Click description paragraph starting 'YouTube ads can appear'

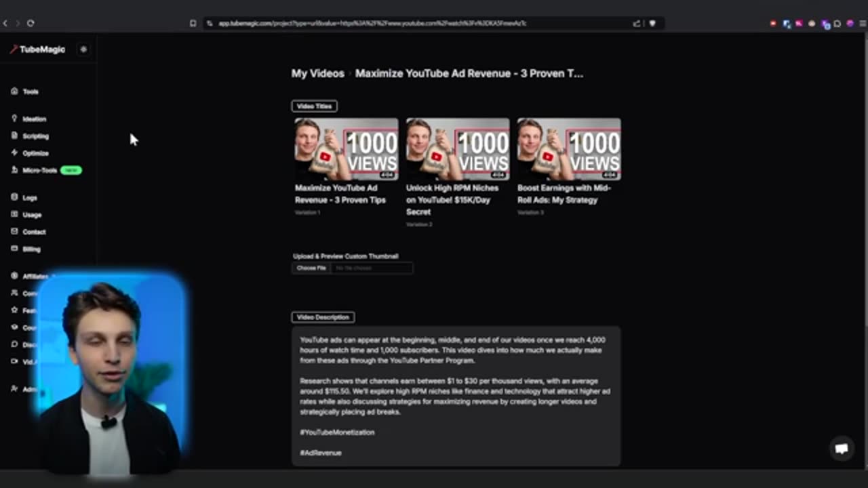452,350
